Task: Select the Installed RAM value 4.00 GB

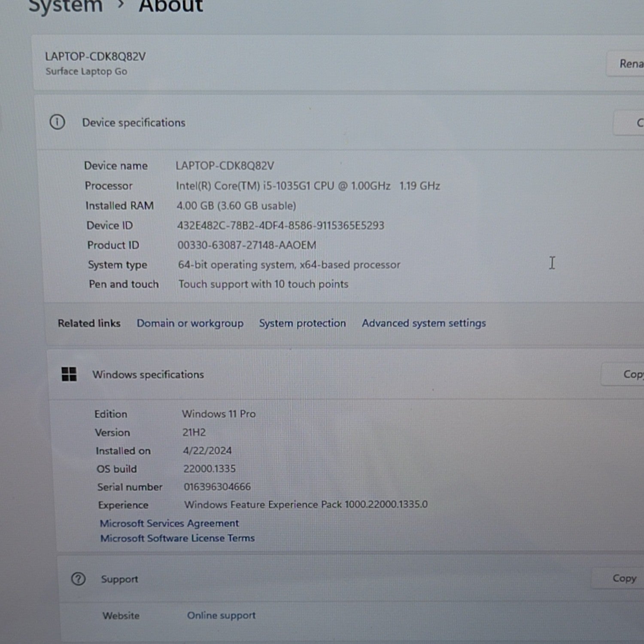Action: 236,206
